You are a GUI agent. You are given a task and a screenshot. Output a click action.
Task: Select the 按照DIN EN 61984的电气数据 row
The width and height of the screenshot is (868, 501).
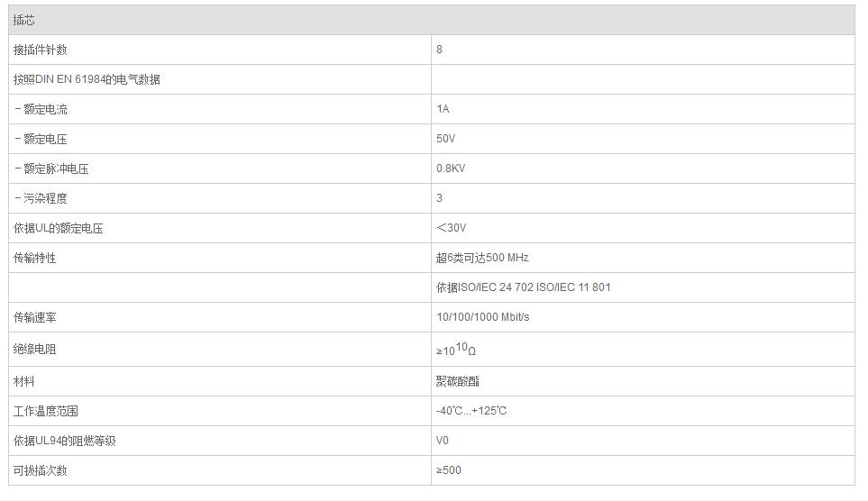pos(431,79)
